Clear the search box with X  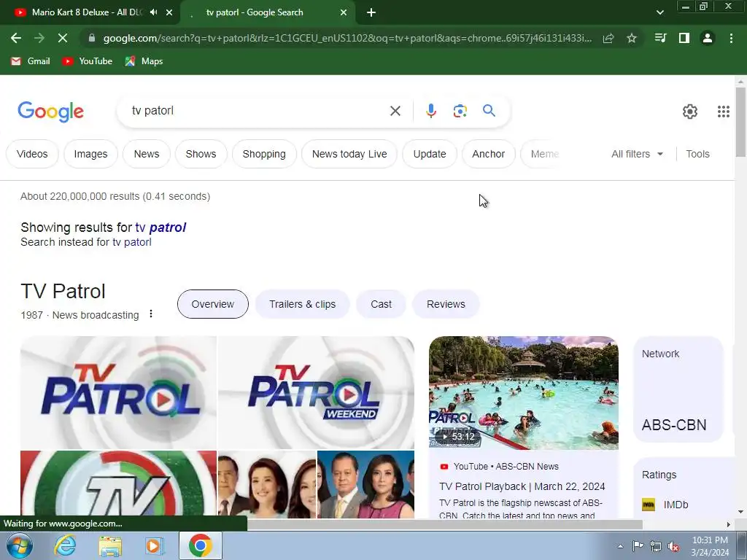(395, 111)
